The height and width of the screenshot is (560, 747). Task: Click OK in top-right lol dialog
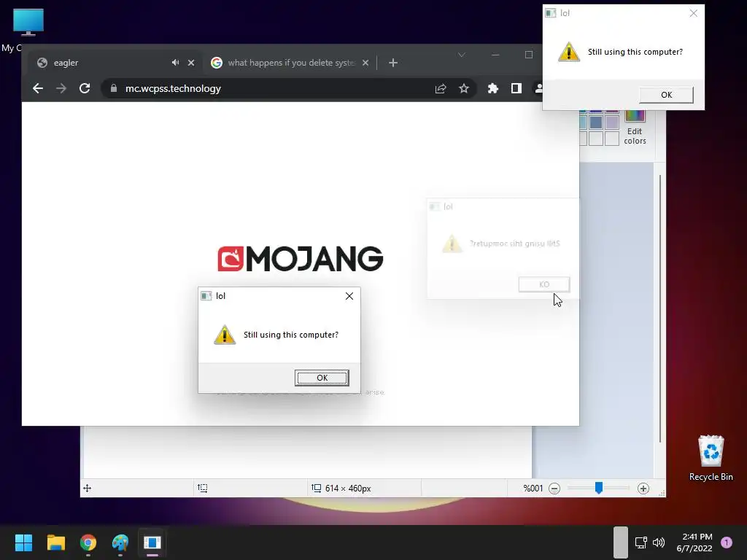pos(667,95)
